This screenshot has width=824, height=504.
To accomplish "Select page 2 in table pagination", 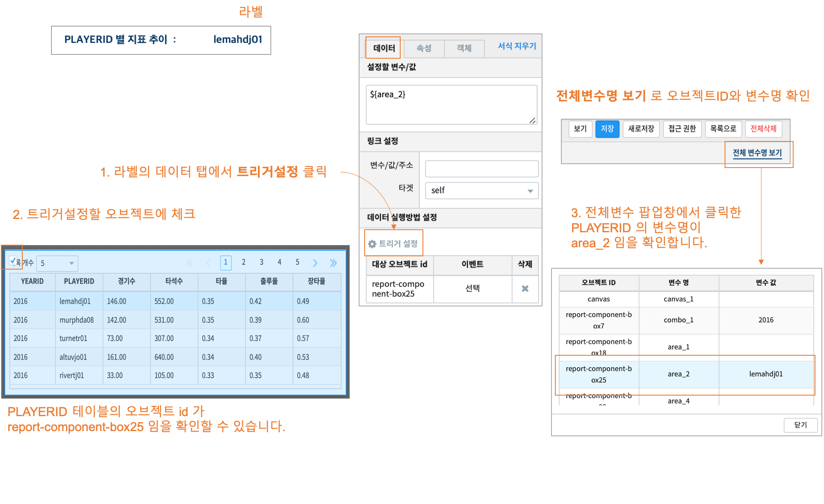I will click(x=243, y=262).
